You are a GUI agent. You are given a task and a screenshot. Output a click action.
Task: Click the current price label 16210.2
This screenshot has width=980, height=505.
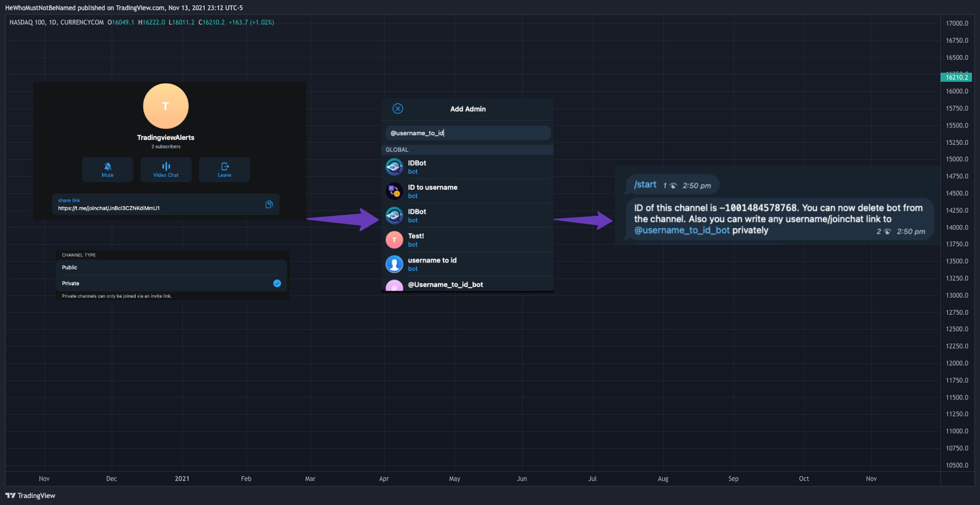956,77
